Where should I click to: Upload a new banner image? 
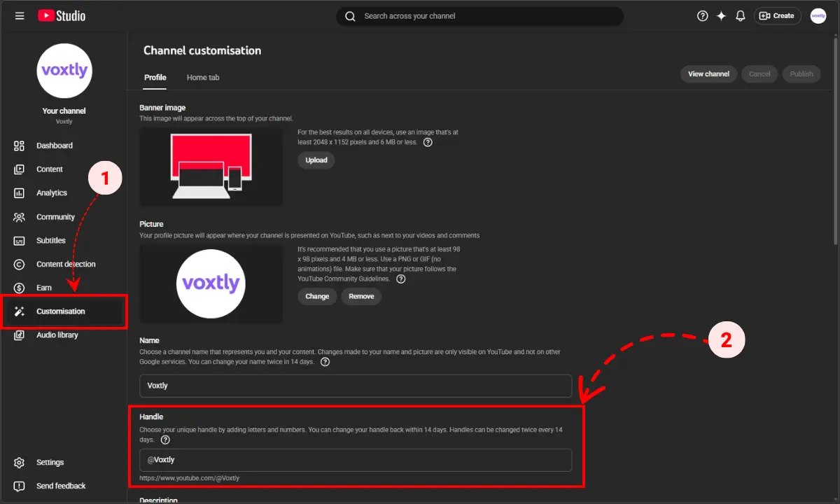(x=316, y=160)
